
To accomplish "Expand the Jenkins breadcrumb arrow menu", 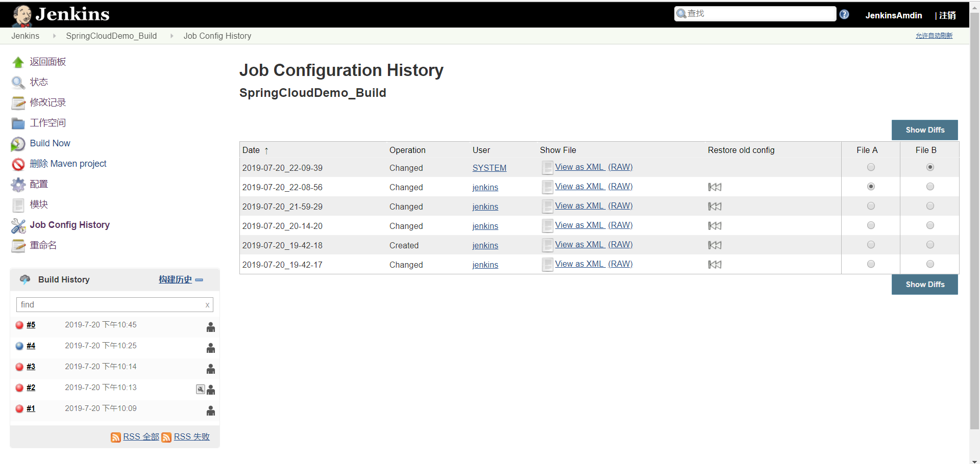I will click(54, 36).
